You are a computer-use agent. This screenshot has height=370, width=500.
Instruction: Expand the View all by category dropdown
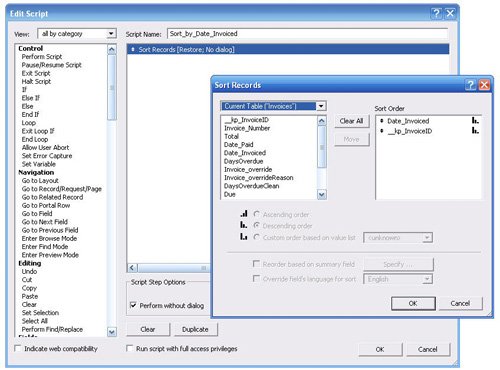[111, 33]
